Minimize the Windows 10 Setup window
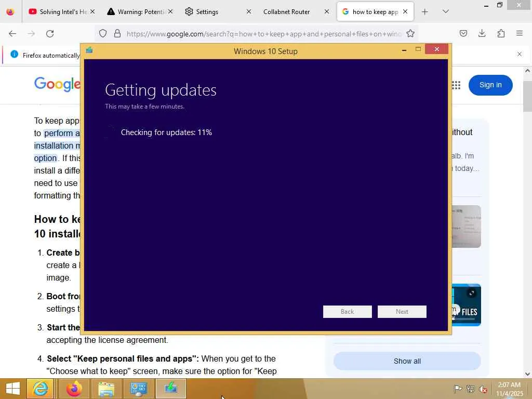The width and height of the screenshot is (532, 399). pos(404,50)
